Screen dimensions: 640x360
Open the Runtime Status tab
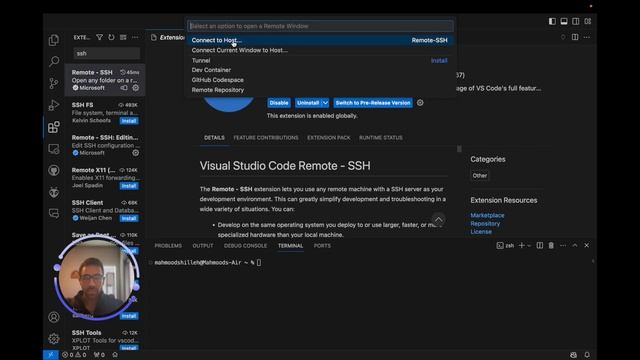click(381, 138)
